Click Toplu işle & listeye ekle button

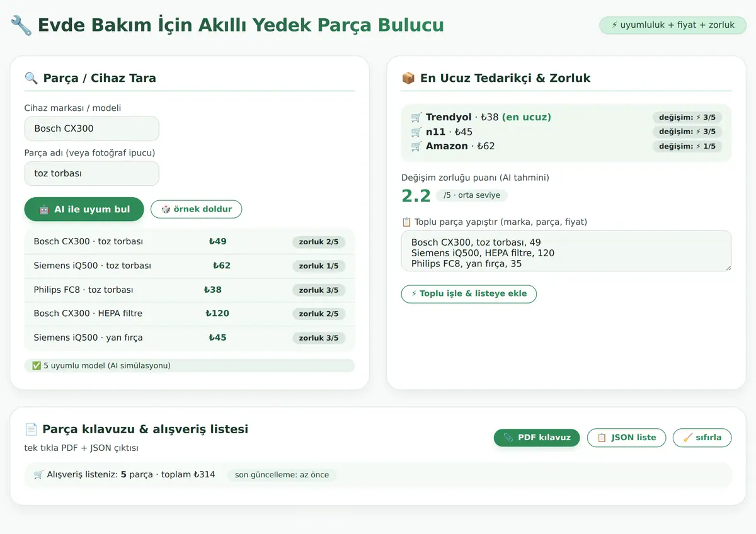tap(469, 293)
